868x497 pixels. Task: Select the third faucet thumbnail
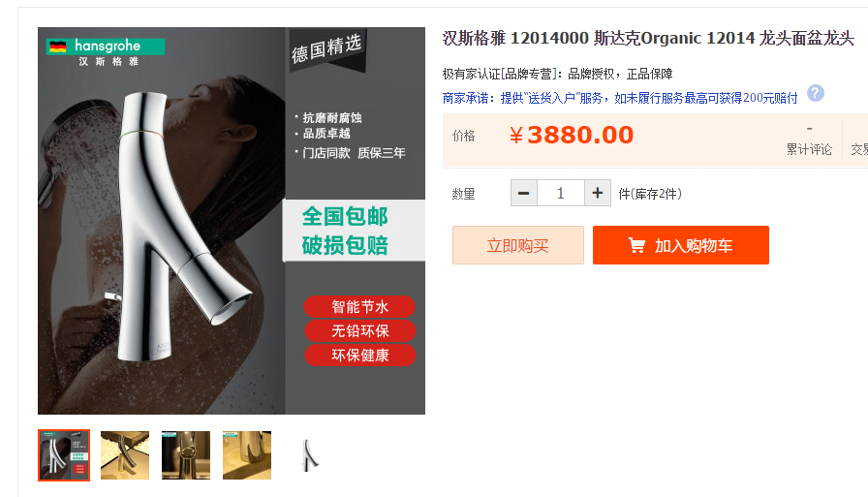click(186, 455)
